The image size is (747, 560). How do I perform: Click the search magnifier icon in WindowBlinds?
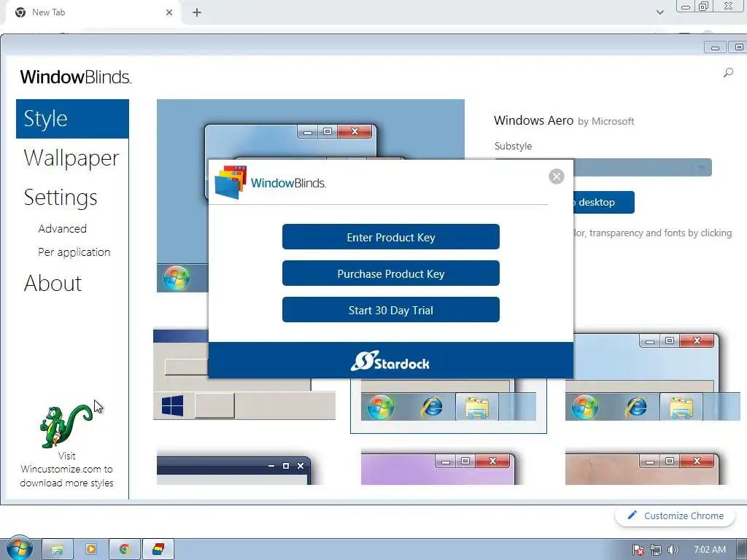tap(728, 72)
